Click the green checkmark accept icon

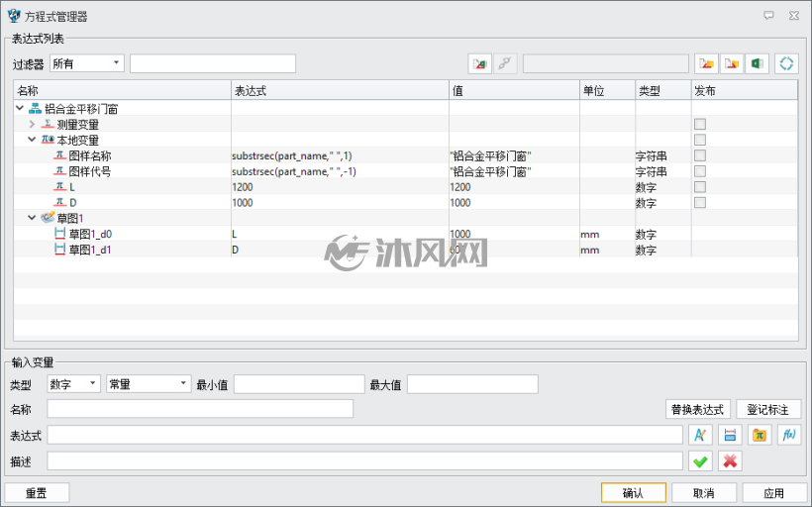pos(700,460)
